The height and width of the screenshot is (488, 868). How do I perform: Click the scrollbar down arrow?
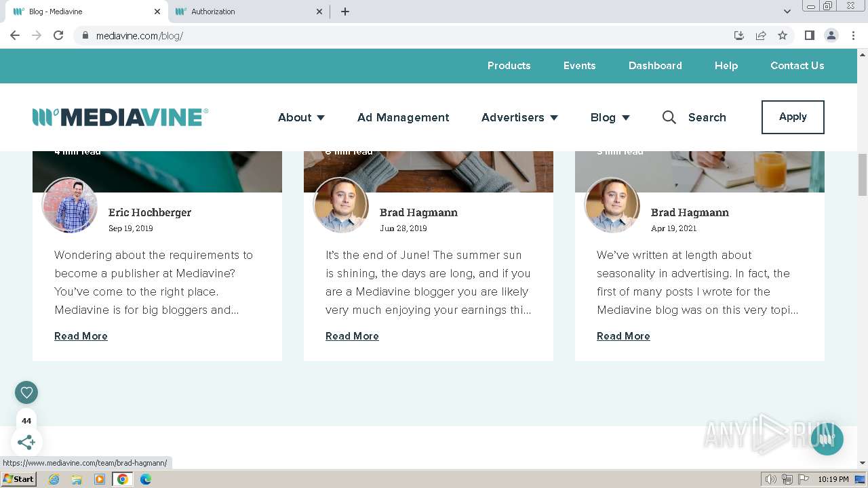(862, 463)
